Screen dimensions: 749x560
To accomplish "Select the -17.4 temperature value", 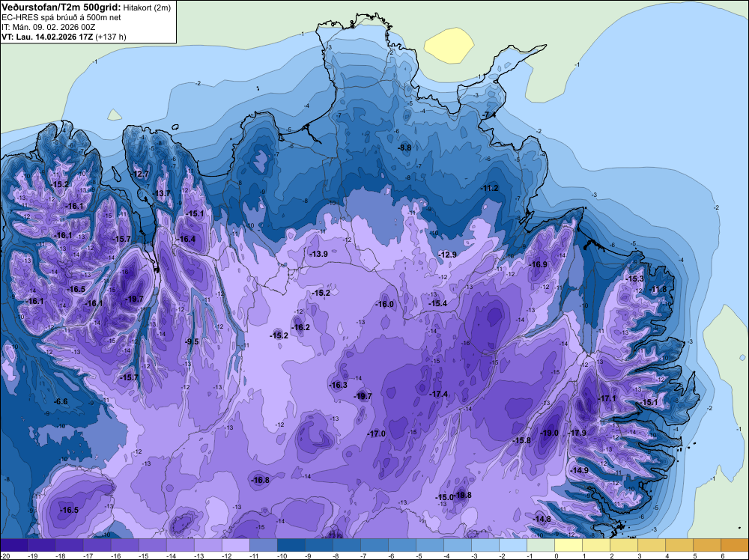I will (x=438, y=394).
